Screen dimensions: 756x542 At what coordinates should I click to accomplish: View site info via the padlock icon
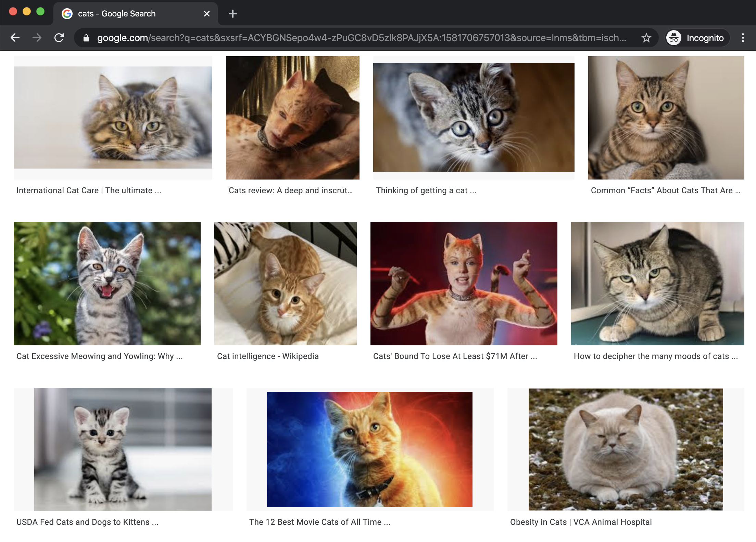pos(86,38)
